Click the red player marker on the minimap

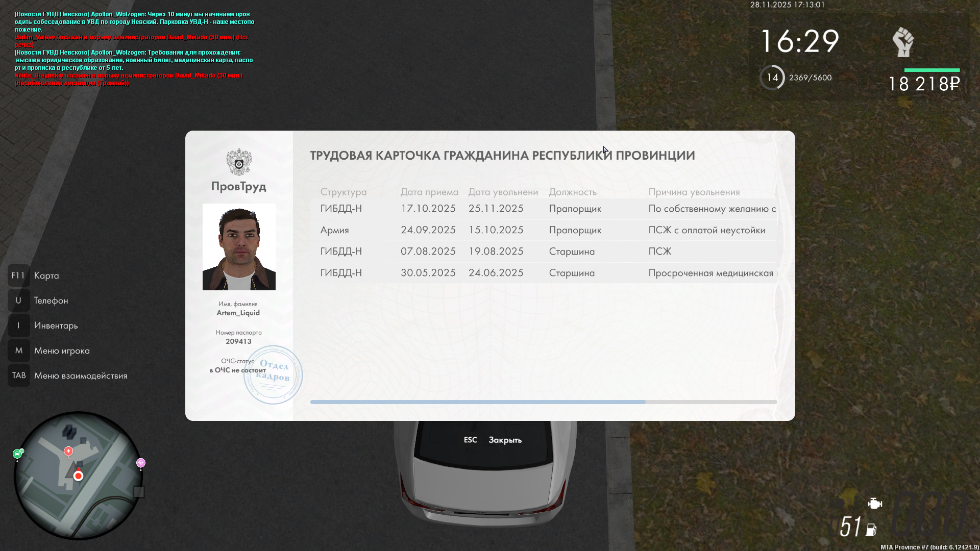pyautogui.click(x=78, y=476)
